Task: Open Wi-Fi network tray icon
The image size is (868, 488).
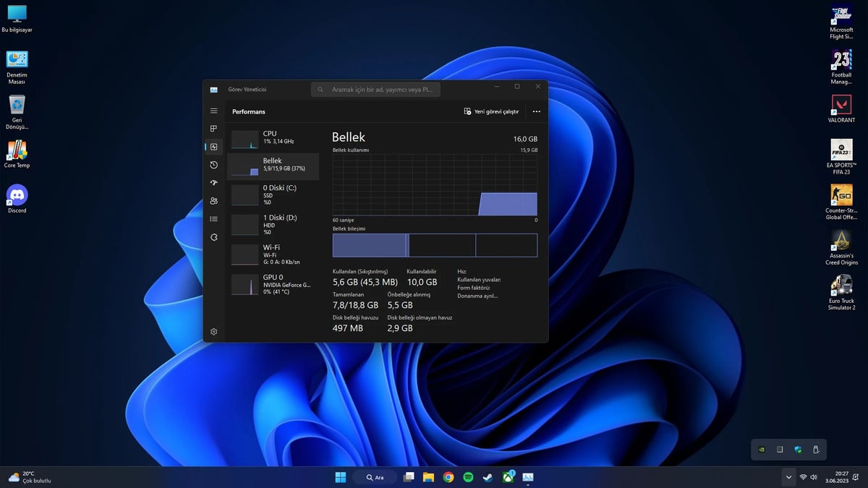Action: [803, 477]
